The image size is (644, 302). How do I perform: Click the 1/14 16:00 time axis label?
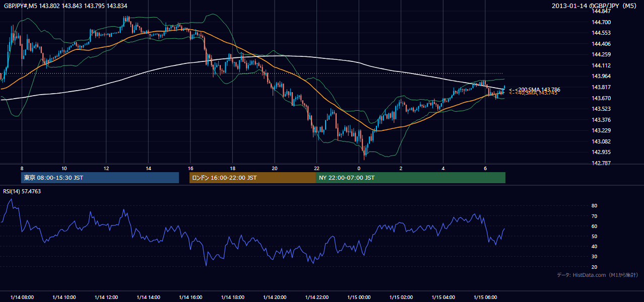[190, 297]
